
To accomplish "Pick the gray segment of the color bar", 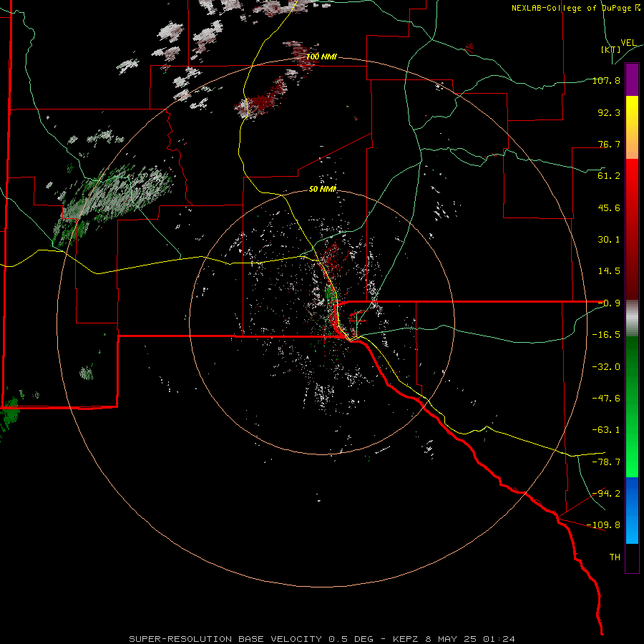I will point(632,318).
